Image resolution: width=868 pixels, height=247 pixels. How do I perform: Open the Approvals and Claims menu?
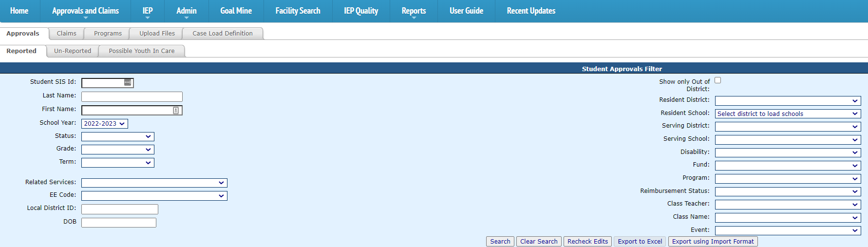tap(85, 11)
